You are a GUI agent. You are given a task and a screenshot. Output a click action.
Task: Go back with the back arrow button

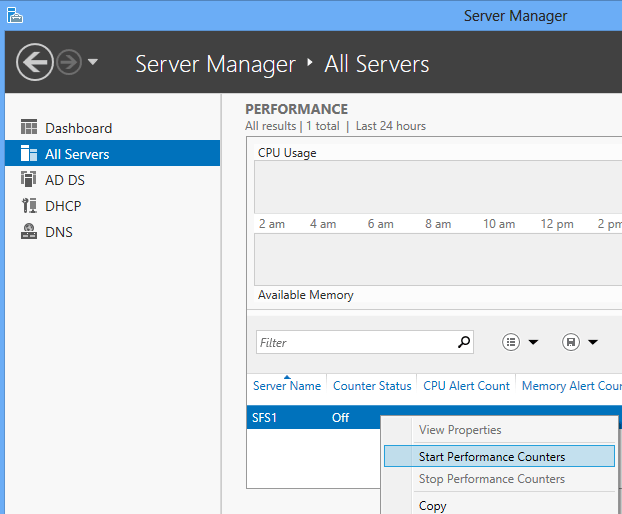(x=35, y=62)
